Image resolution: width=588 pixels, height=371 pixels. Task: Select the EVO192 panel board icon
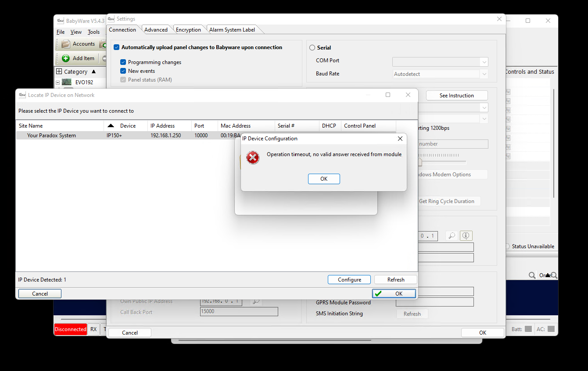point(66,82)
